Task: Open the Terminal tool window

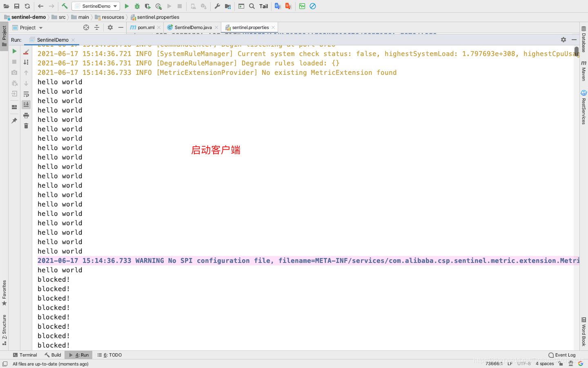Action: [x=24, y=355]
